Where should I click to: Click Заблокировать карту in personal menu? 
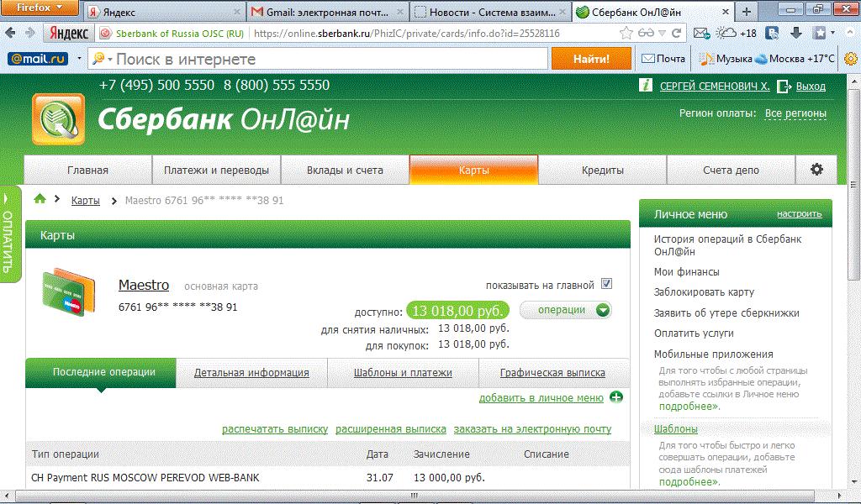(704, 291)
